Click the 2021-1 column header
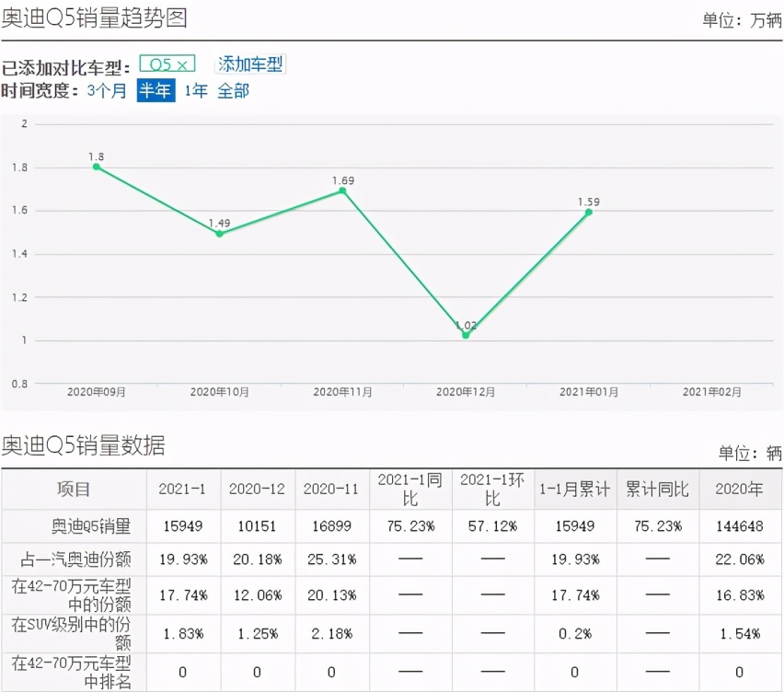784x692 pixels. coord(182,489)
